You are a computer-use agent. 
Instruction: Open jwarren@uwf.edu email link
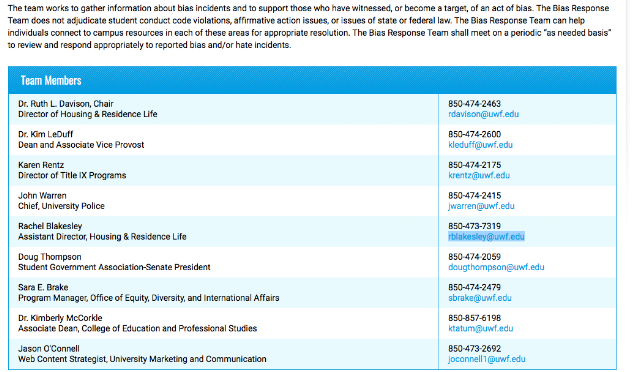pyautogui.click(x=481, y=206)
